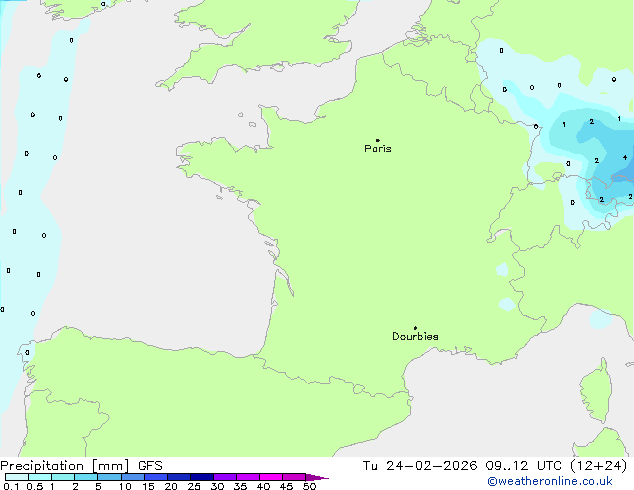This screenshot has width=634, height=490.
Task: Click the 4 mm precipitation value on map
Action: (x=625, y=157)
